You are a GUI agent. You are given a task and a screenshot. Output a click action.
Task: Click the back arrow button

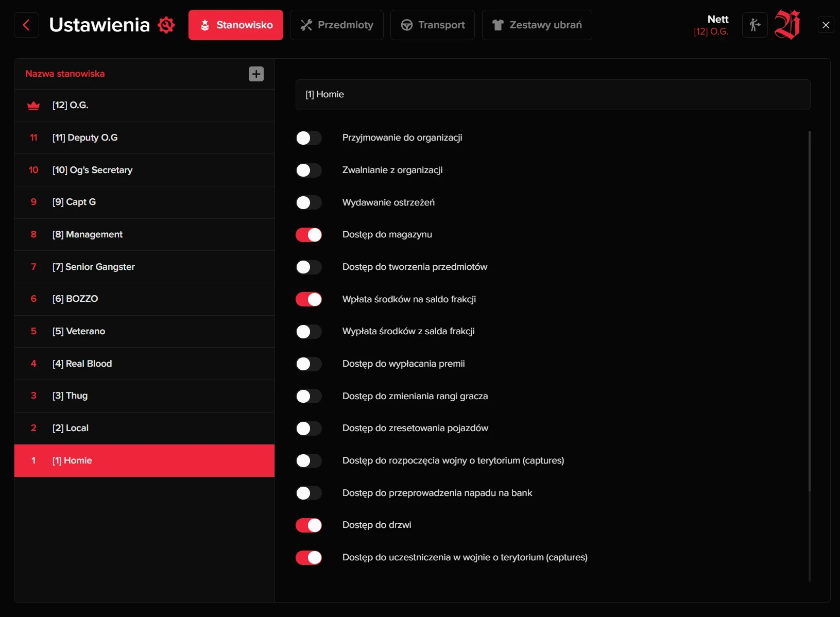[x=26, y=25]
